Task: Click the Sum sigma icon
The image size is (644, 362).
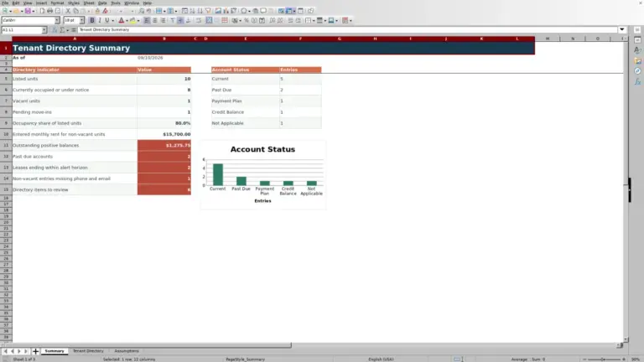Action: (62, 30)
